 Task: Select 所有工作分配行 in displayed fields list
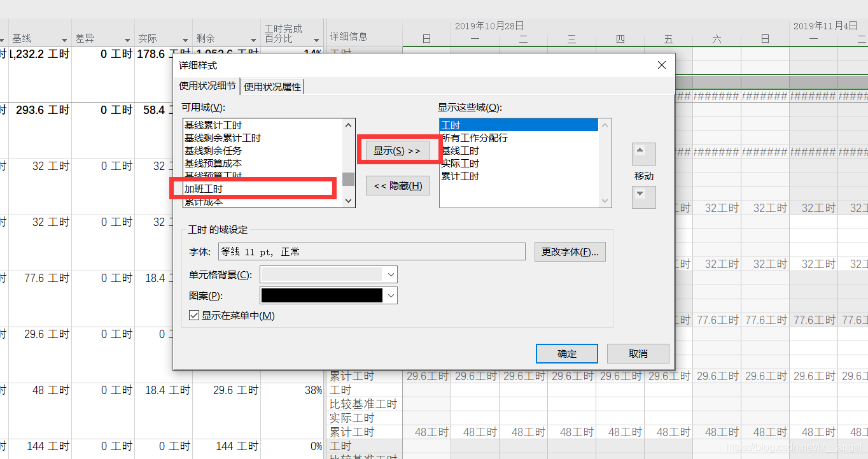[x=474, y=138]
